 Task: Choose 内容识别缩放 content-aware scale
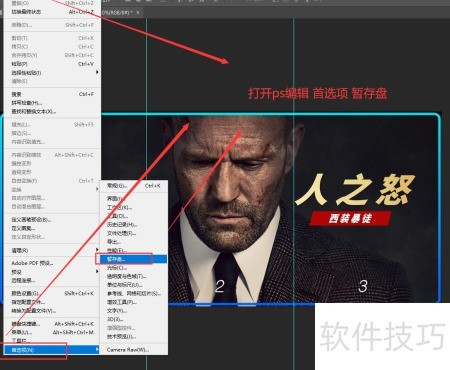tap(52, 155)
